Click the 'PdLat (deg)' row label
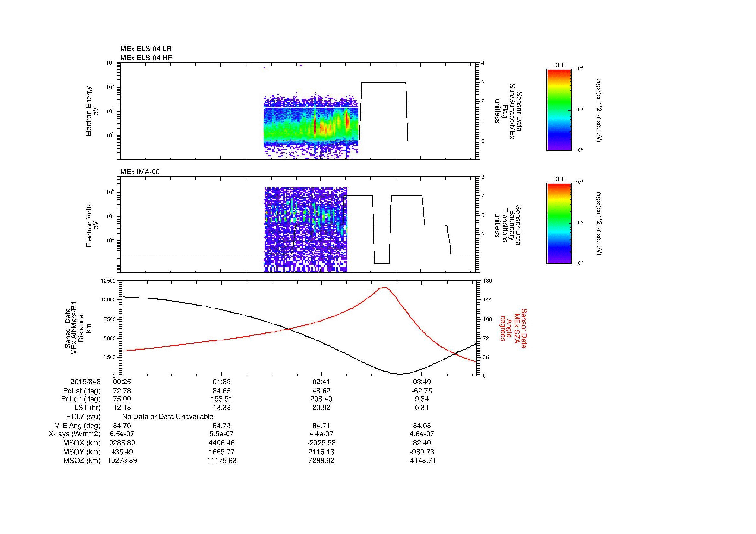 coord(82,391)
